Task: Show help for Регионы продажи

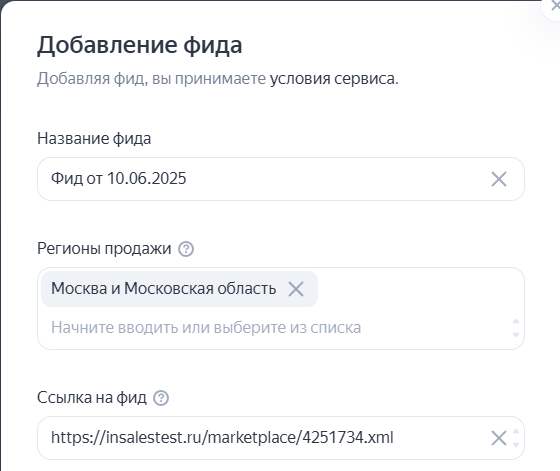Action: (186, 249)
